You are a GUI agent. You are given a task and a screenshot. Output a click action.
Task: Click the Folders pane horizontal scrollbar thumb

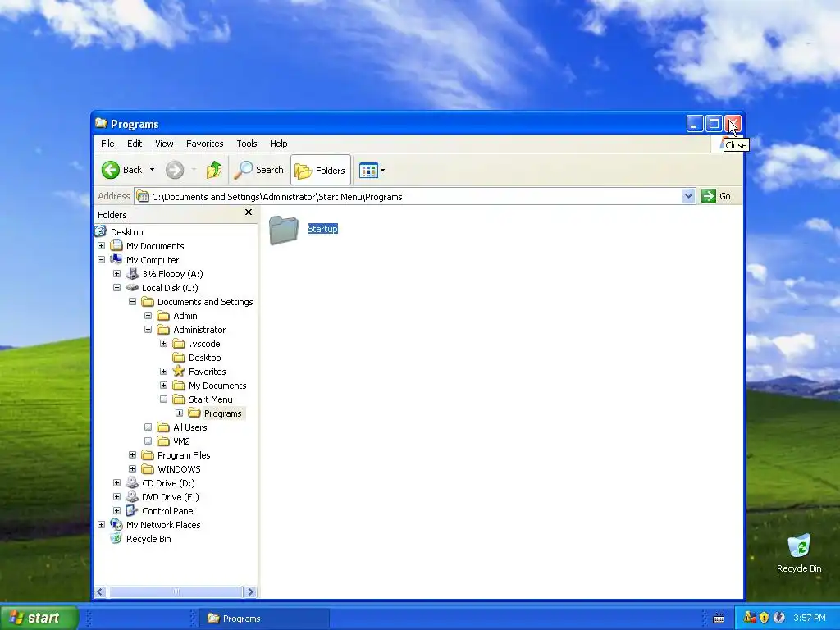point(176,592)
